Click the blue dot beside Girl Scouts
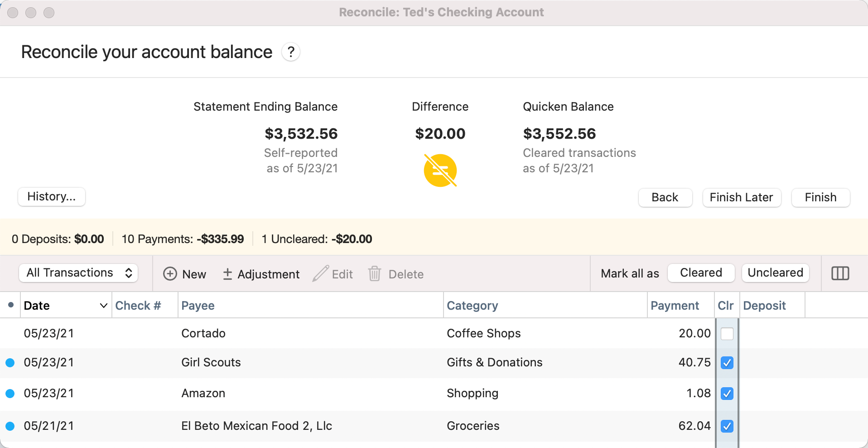 [x=10, y=363]
